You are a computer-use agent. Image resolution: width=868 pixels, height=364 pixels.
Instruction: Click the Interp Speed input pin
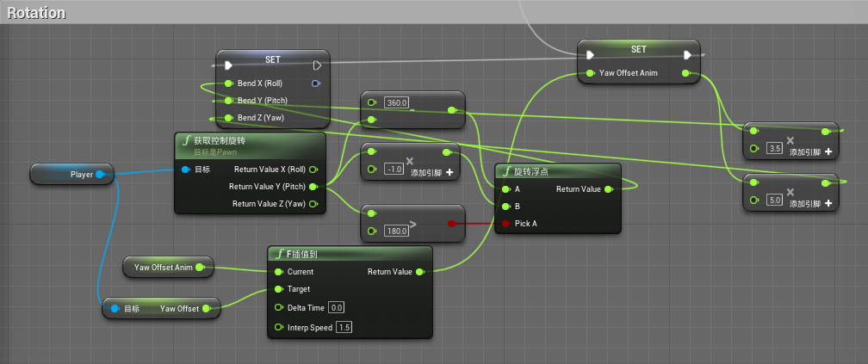278,327
